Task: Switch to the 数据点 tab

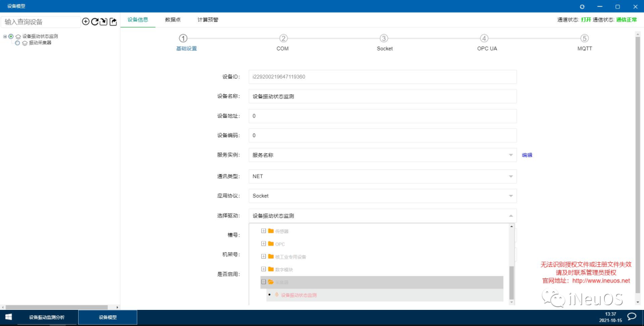Action: tap(172, 19)
